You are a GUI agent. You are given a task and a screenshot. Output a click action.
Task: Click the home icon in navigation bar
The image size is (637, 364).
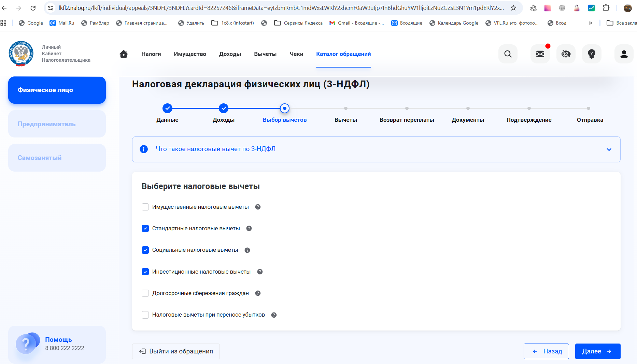pos(124,54)
